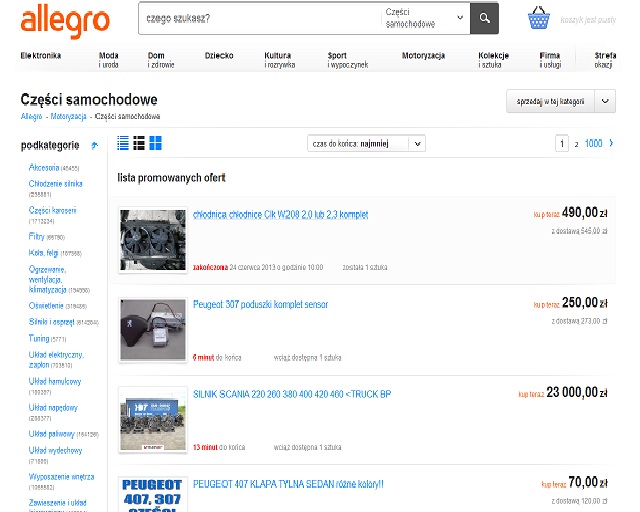This screenshot has width=640, height=512.
Task: Open Dom i zdrowie menu
Action: (161, 60)
